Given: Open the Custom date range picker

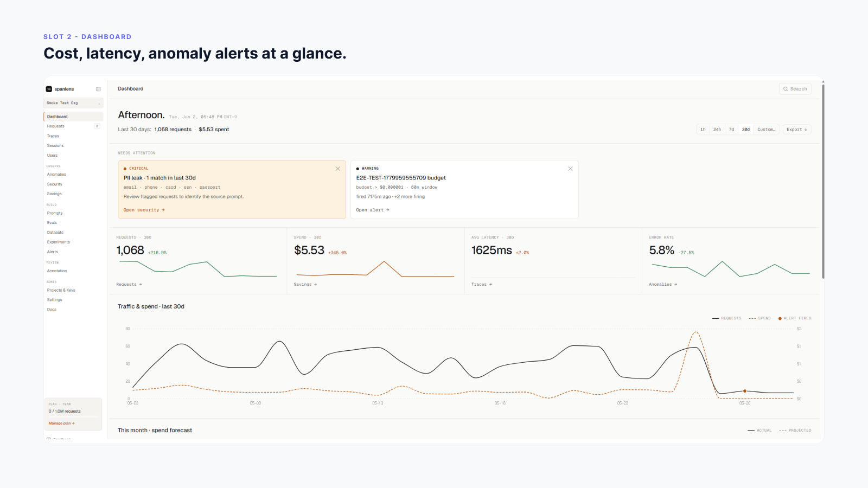Looking at the screenshot, I should [766, 130].
